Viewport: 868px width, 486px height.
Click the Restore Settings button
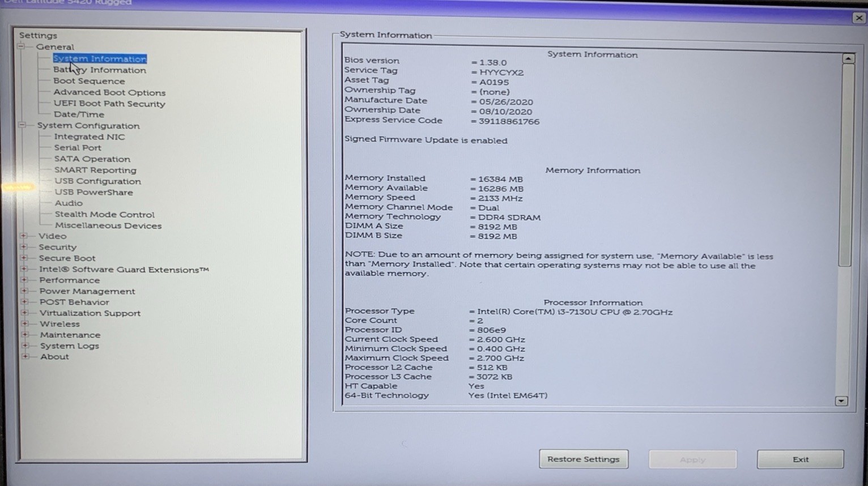[x=584, y=459]
